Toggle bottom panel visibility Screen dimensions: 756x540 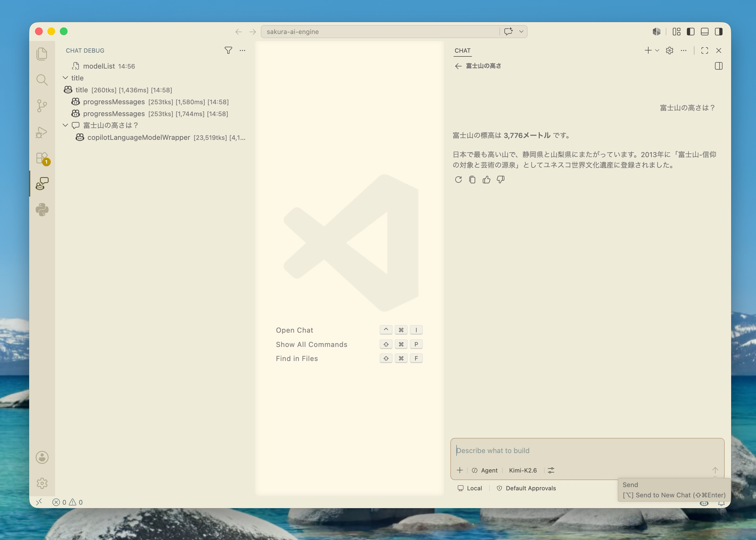click(704, 32)
